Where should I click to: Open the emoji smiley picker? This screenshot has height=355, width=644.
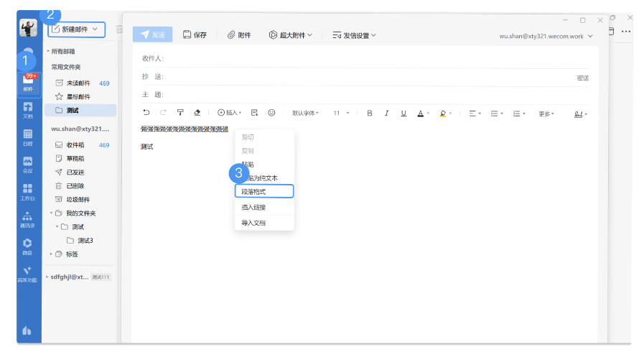click(x=271, y=113)
